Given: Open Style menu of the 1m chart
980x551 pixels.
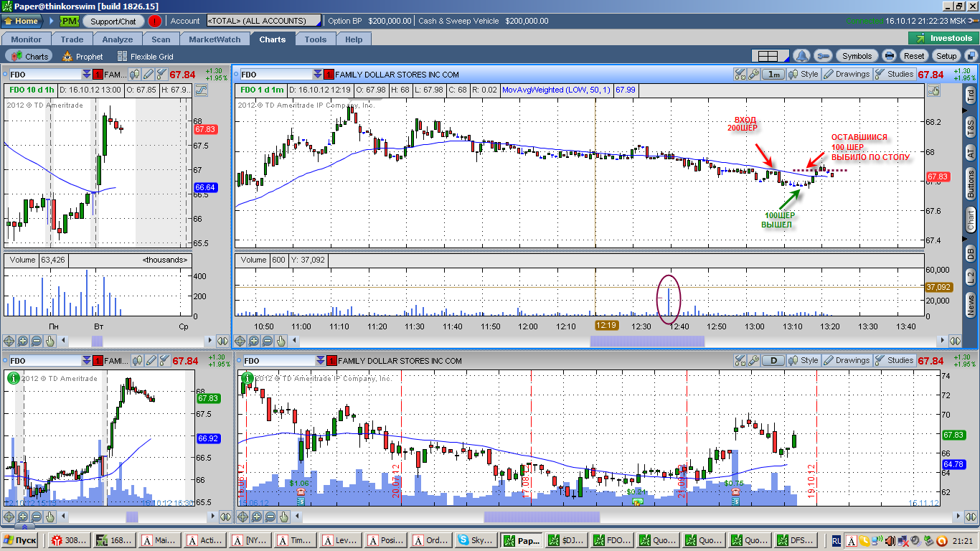Looking at the screenshot, I should (x=804, y=74).
